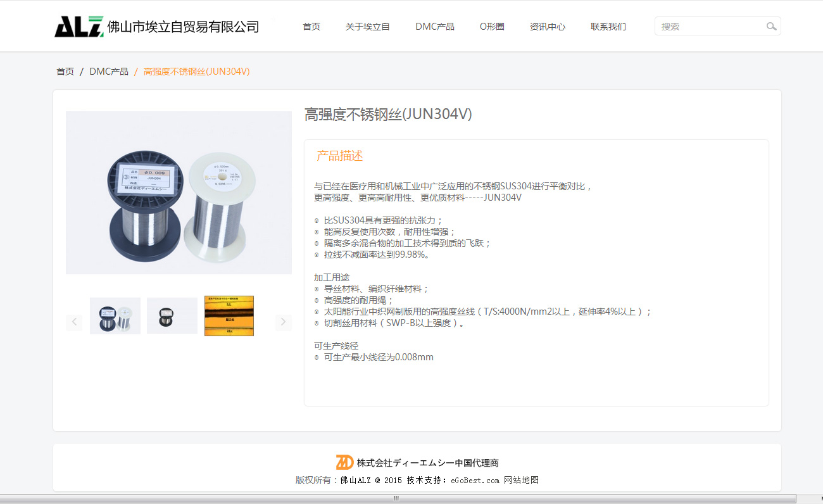This screenshot has width=823, height=504.
Task: Select the orange microscope image thumbnail
Action: [229, 316]
